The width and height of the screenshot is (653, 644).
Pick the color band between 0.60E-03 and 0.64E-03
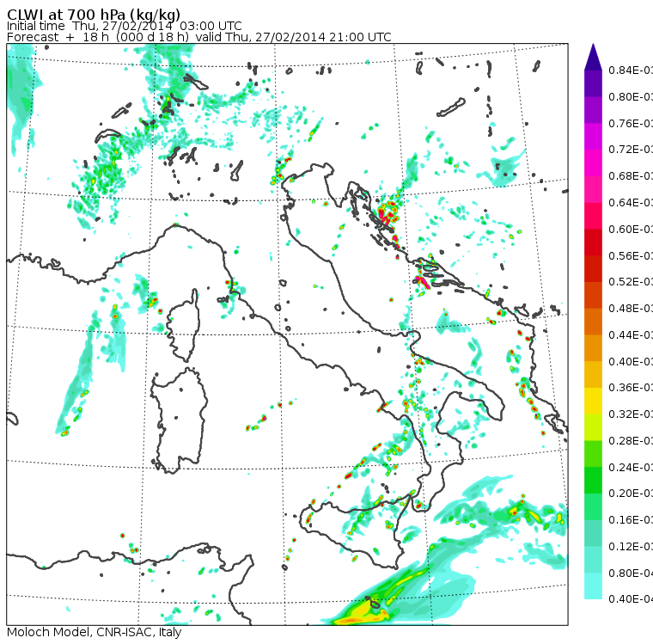click(593, 216)
